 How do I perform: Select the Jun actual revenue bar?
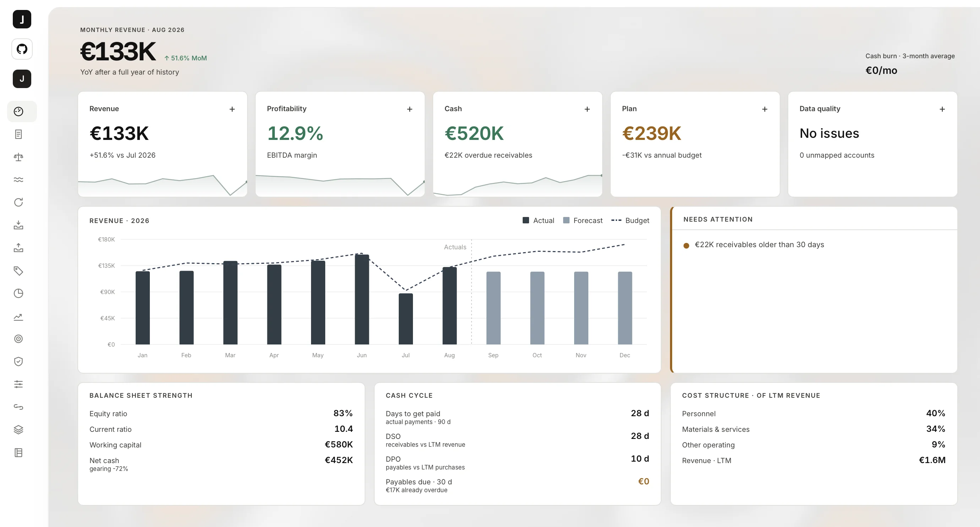pos(362,299)
